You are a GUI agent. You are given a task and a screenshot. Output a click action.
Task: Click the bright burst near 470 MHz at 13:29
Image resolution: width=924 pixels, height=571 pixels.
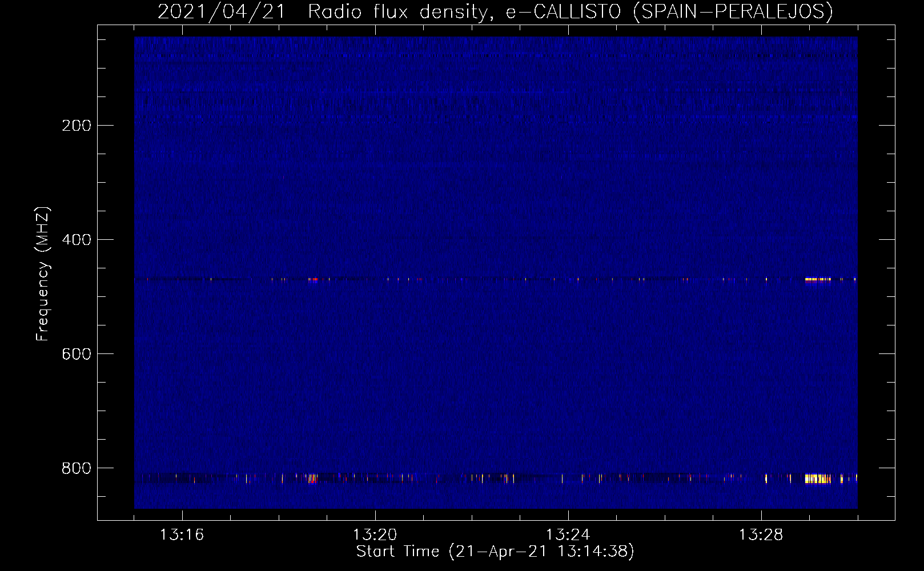tap(818, 280)
